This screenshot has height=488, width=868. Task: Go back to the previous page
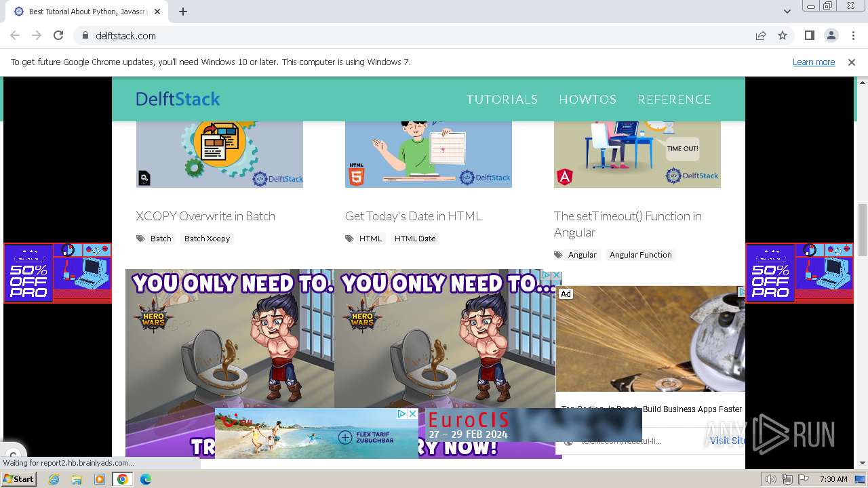[15, 35]
